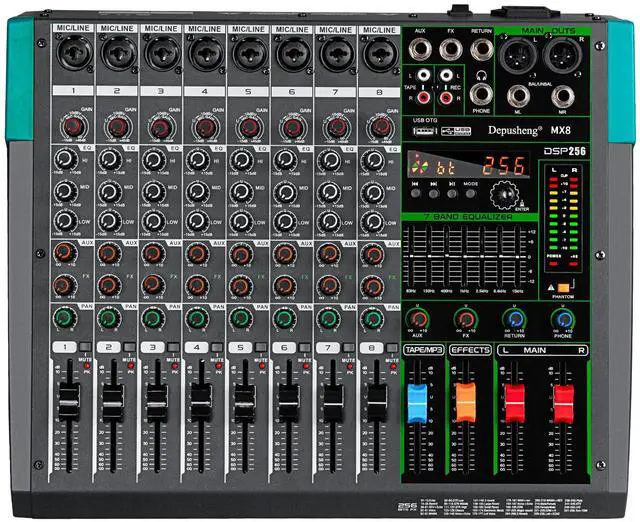Select channel 1 MIC/LINE combo input jack
Image resolution: width=640 pixels, height=522 pixels.
pos(74,53)
